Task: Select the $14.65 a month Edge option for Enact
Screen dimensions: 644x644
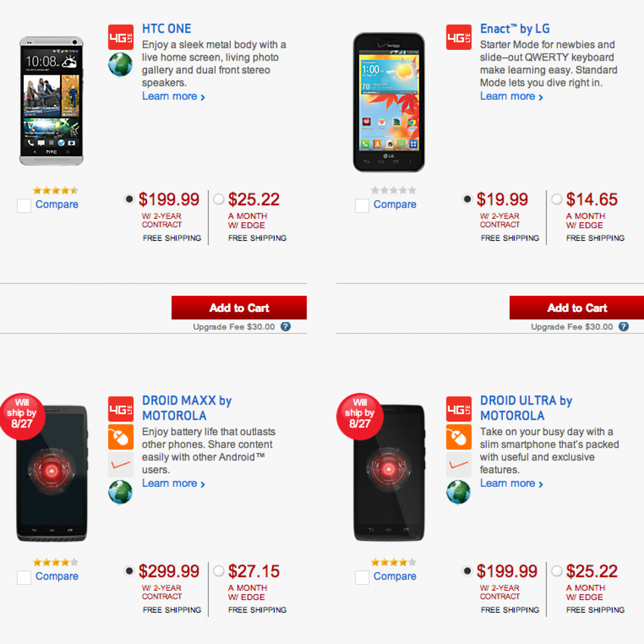Action: (557, 199)
